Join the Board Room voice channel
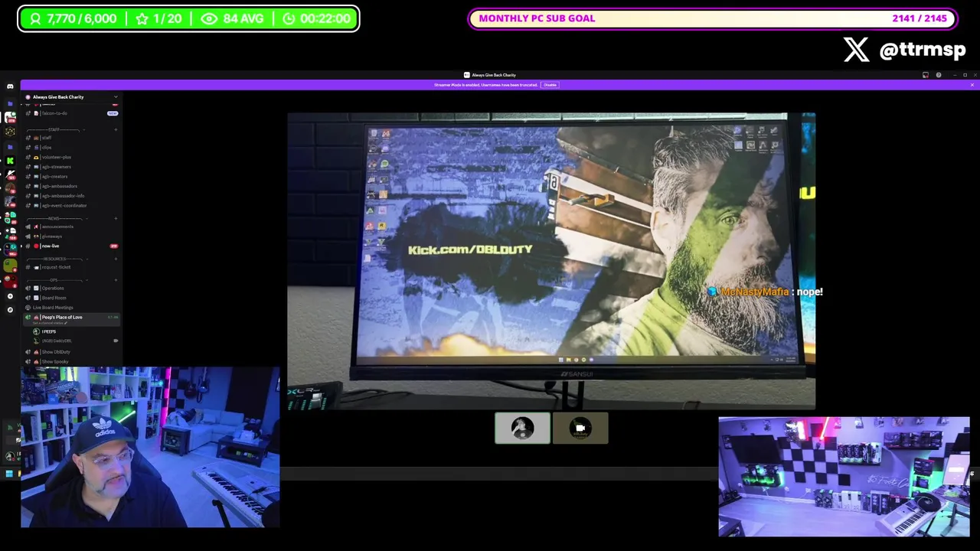980x551 pixels. pos(71,298)
